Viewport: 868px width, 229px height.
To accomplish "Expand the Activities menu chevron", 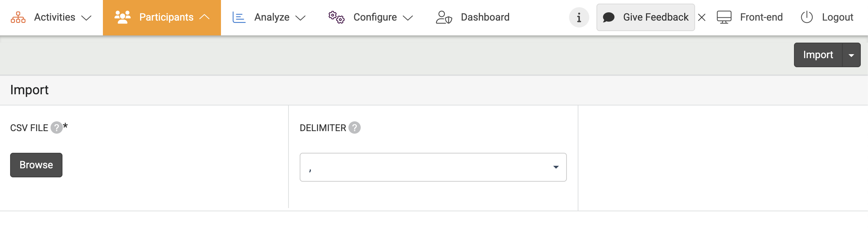I will [x=86, y=18].
